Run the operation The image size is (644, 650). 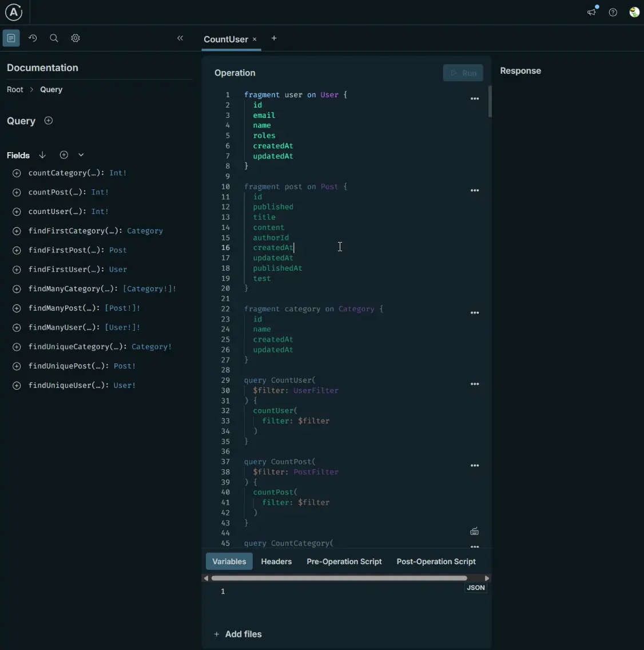coord(463,73)
